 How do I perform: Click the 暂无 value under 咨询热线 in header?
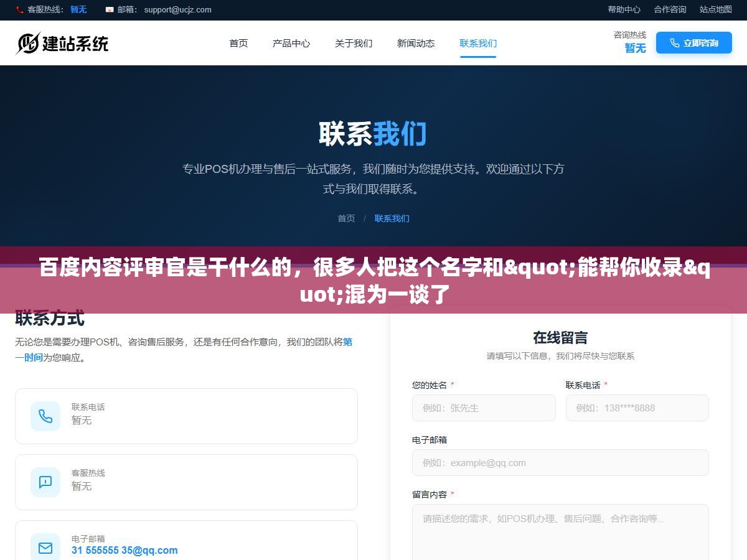[636, 48]
